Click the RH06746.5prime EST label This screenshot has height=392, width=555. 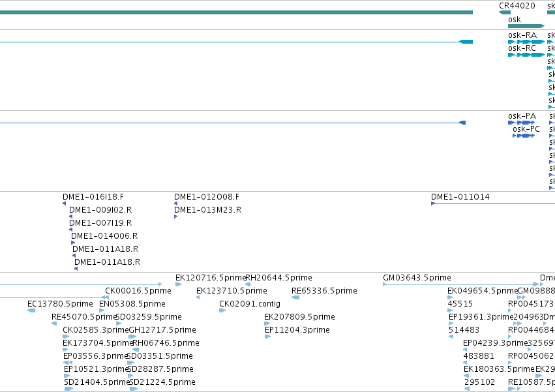point(166,343)
